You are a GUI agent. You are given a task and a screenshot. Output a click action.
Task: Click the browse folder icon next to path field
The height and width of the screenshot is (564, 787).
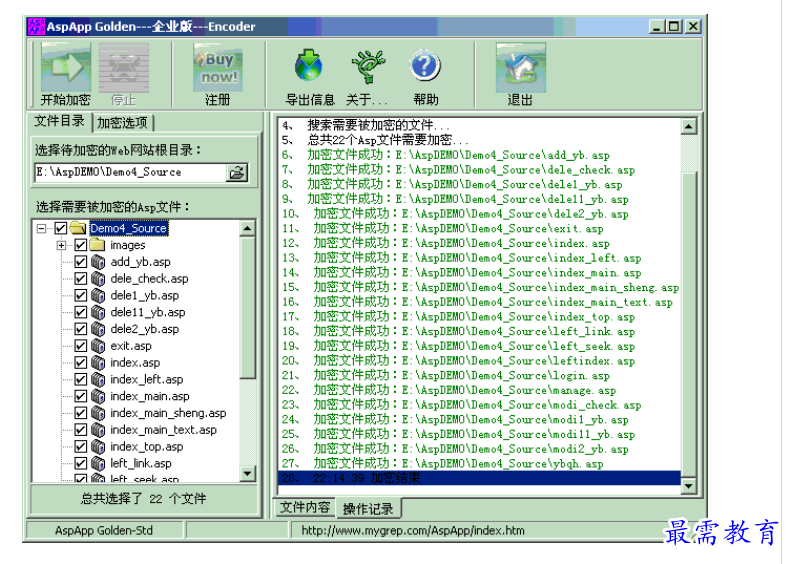[x=236, y=172]
